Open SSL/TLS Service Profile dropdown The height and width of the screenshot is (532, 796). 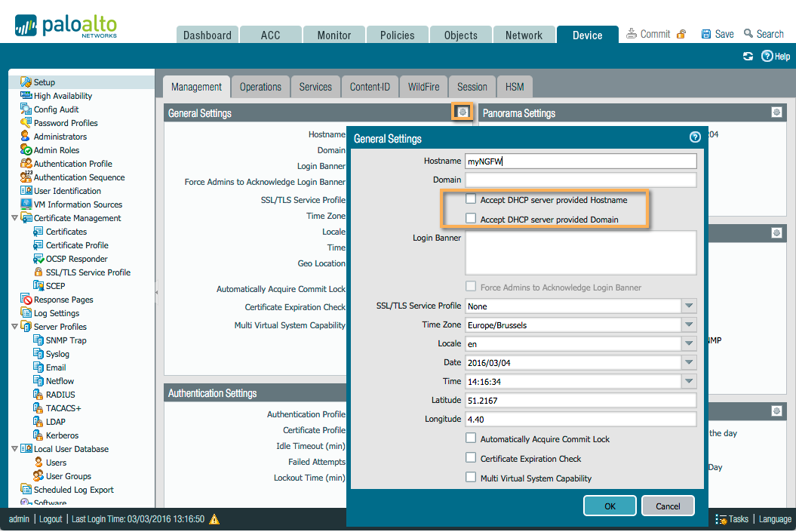[689, 306]
